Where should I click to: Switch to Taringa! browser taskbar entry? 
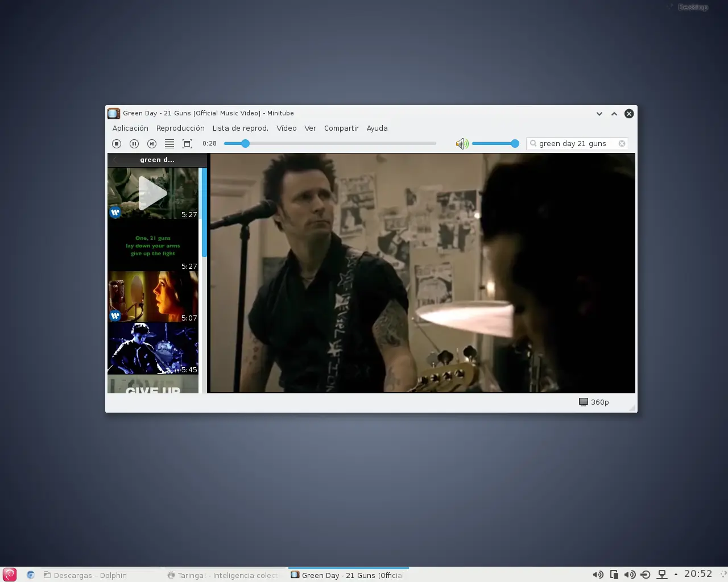[225, 575]
